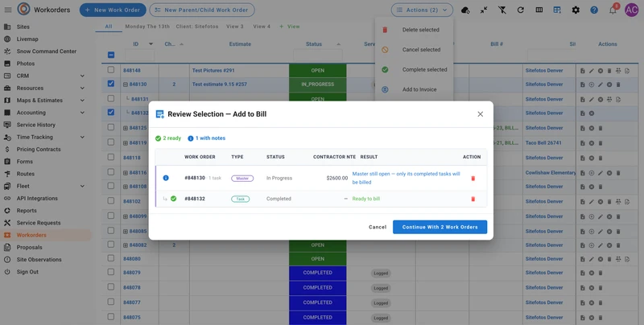This screenshot has width=644, height=325.
Task: Refresh the work orders grid
Action: [520, 10]
